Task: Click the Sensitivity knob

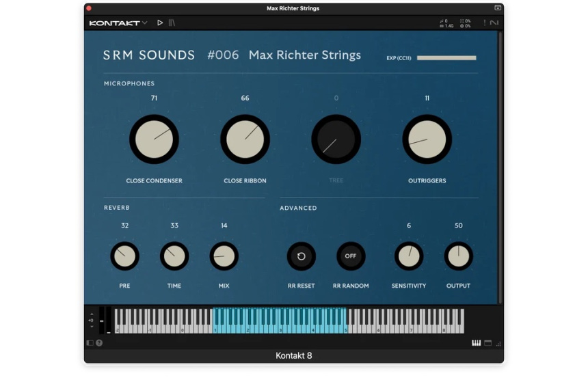Action: [409, 256]
